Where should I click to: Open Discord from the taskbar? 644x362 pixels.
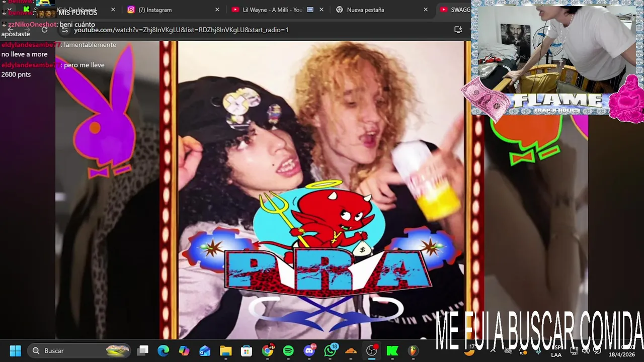[309, 350]
